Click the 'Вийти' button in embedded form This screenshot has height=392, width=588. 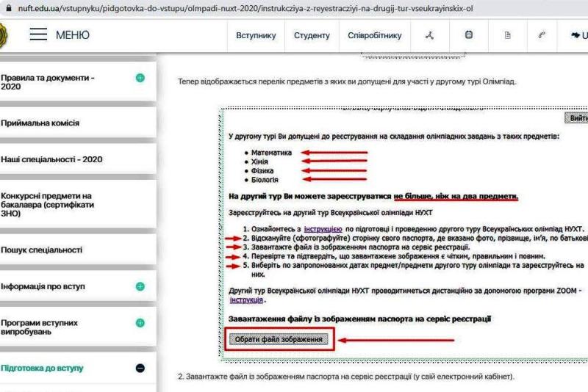(577, 118)
